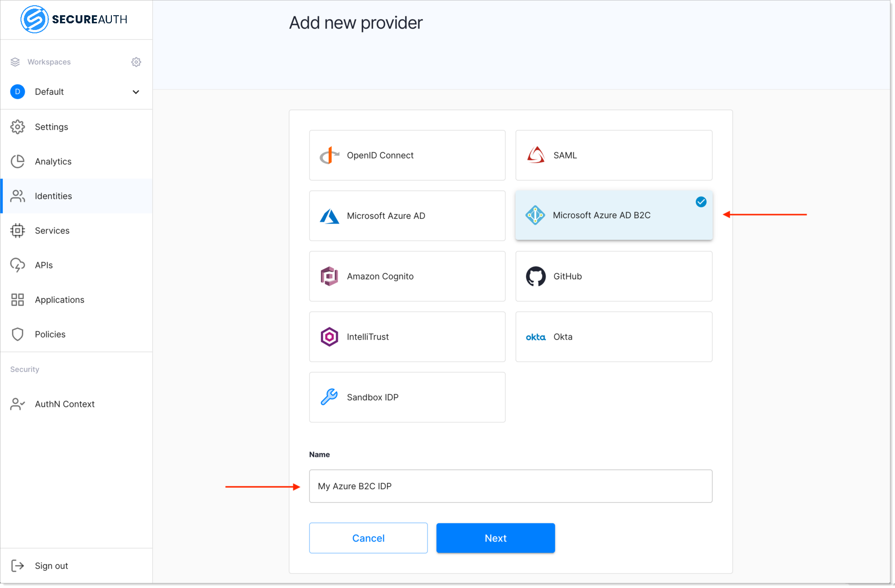Viewport: 895px width, 588px height.
Task: Open workspace settings gear icon
Action: 136,62
